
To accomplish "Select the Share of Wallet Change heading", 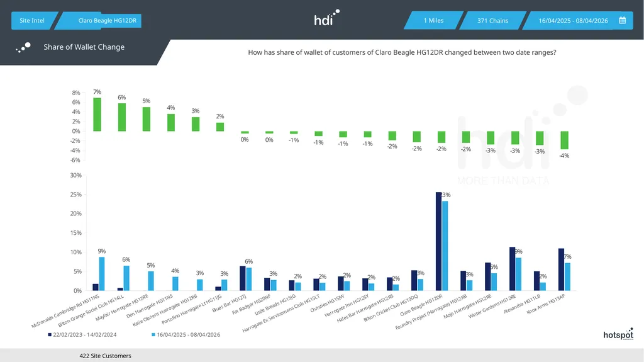I will point(84,47).
